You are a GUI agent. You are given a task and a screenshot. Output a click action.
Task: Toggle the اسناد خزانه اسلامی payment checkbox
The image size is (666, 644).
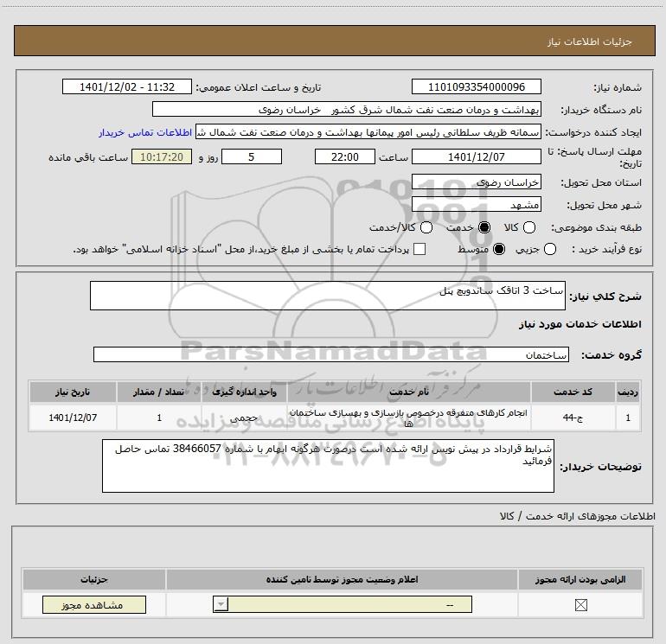419,249
